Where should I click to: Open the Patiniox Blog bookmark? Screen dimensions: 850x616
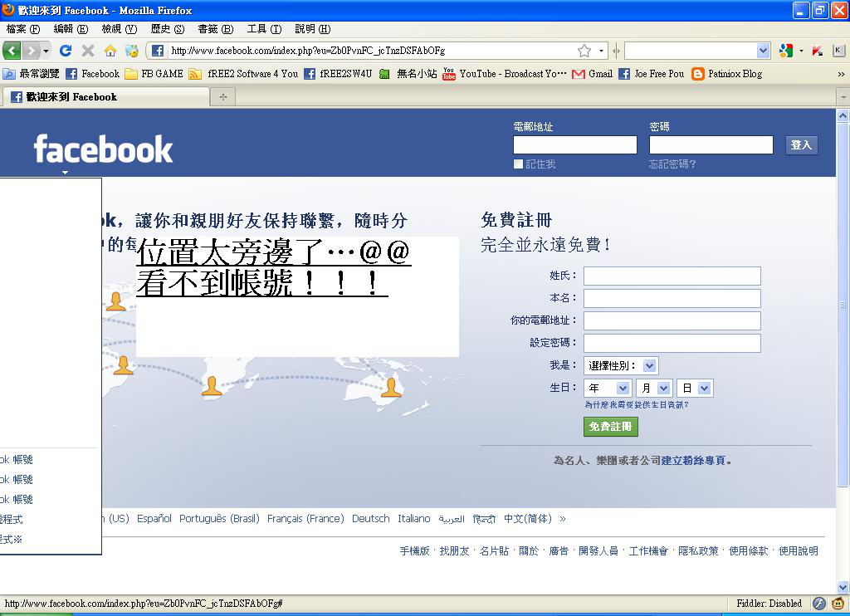tap(727, 74)
